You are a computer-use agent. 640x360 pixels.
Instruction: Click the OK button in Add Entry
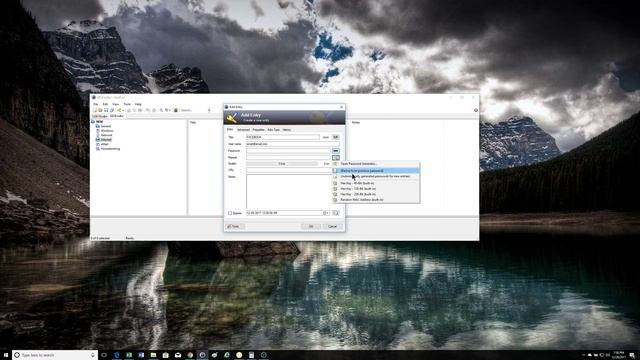click(x=311, y=227)
